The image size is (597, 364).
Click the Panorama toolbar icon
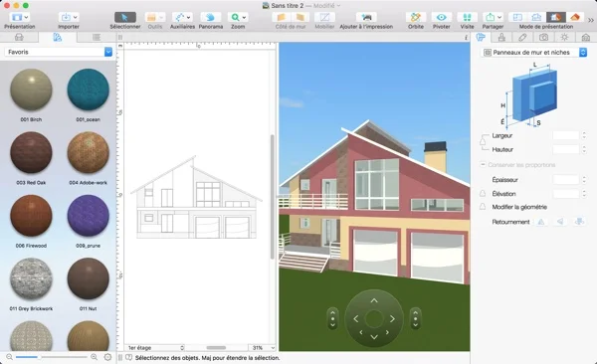pos(210,17)
